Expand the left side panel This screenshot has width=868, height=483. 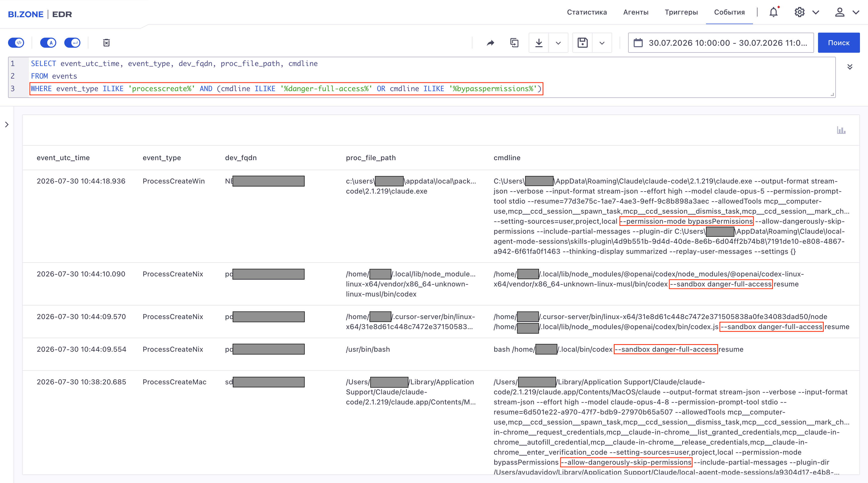coord(7,125)
